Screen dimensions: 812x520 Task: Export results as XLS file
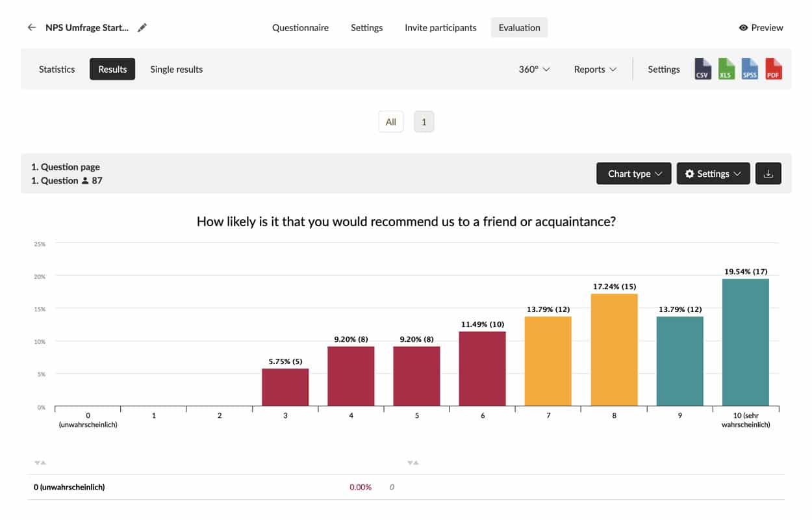(x=726, y=69)
